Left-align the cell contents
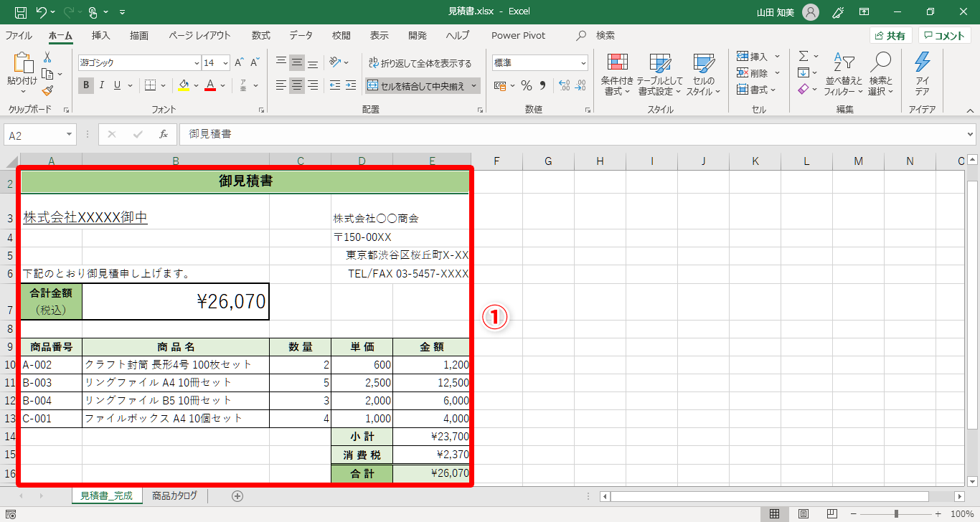The image size is (980, 522). pyautogui.click(x=281, y=85)
